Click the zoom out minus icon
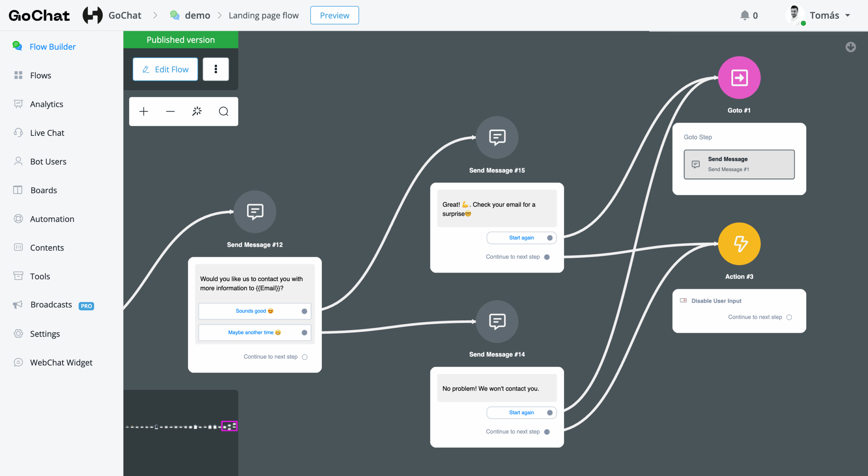Viewport: 868px width, 476px height. click(170, 111)
